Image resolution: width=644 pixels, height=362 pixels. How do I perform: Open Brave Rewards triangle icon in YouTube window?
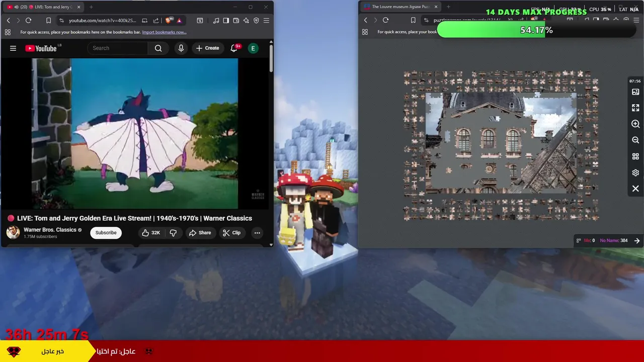pyautogui.click(x=179, y=21)
